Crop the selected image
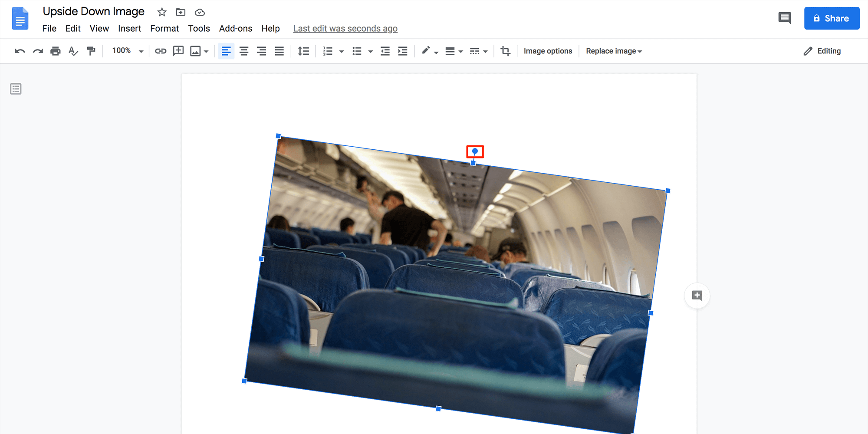 pos(505,51)
